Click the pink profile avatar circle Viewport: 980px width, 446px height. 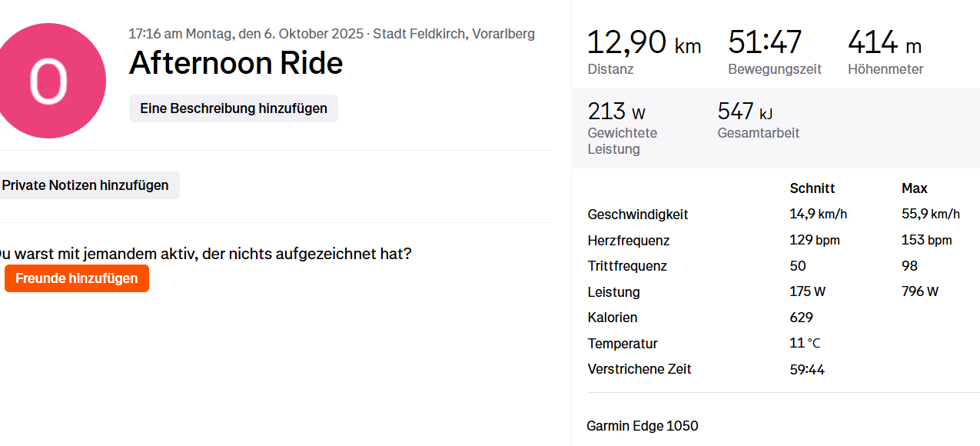pos(49,81)
